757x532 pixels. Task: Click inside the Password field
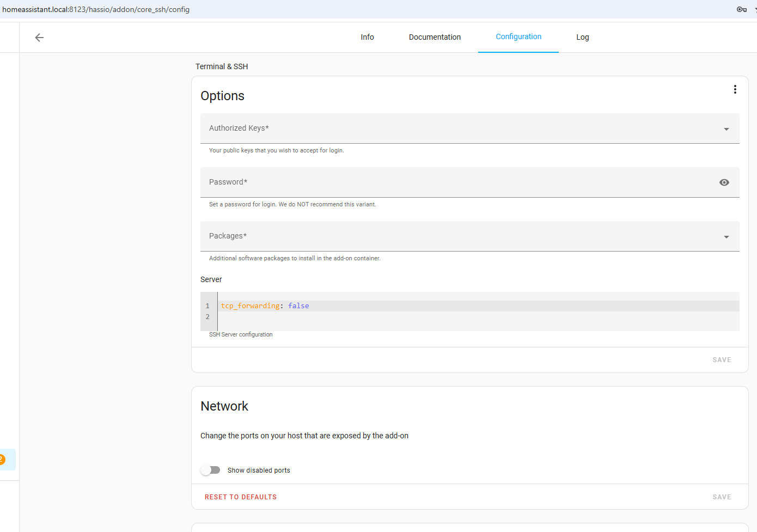[x=381, y=182]
